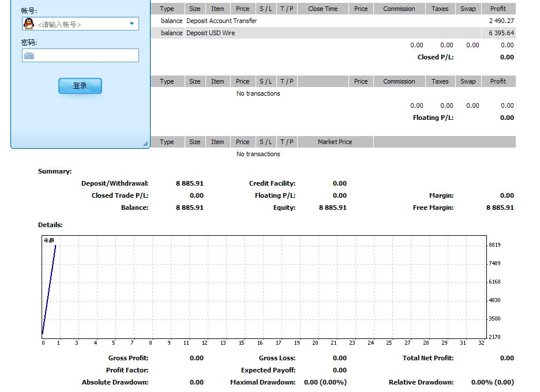The width and height of the screenshot is (540, 392).
Task: Focus the 密码 password input field
Action: pyautogui.click(x=87, y=55)
